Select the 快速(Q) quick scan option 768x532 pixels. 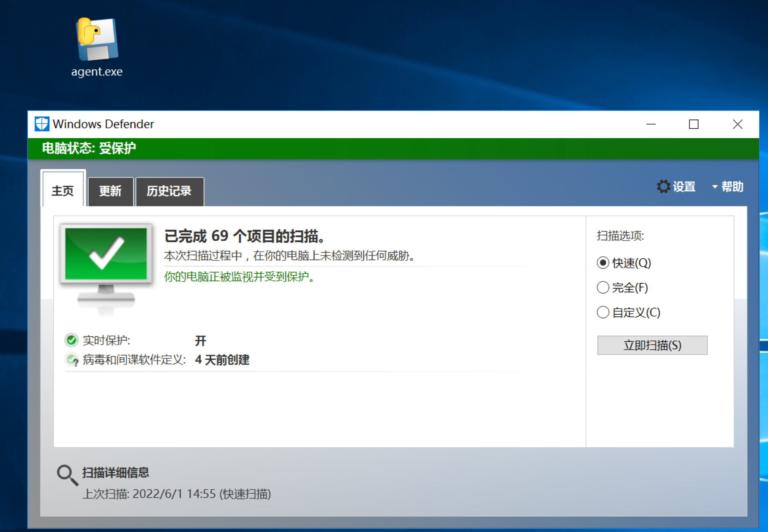tap(624, 263)
